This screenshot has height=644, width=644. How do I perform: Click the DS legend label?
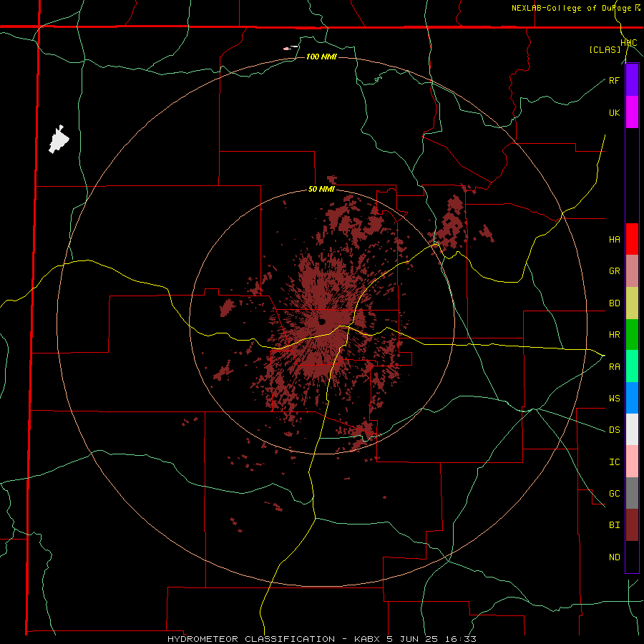pyautogui.click(x=614, y=430)
